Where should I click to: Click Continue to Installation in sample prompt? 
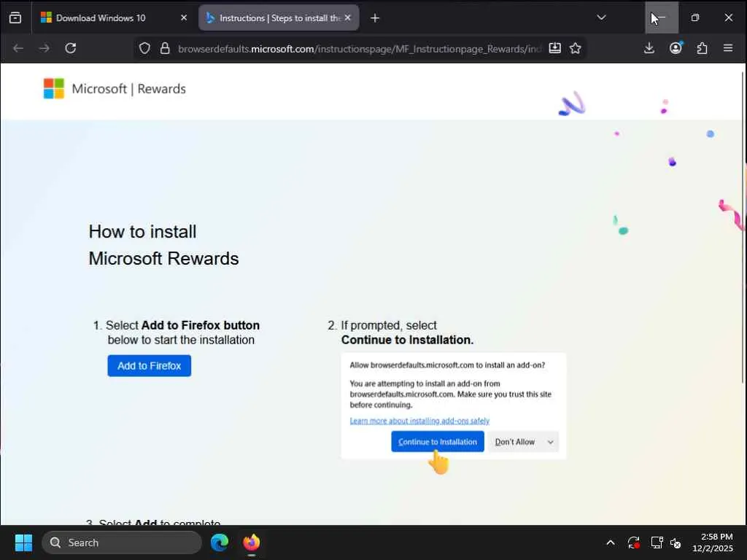438,442
